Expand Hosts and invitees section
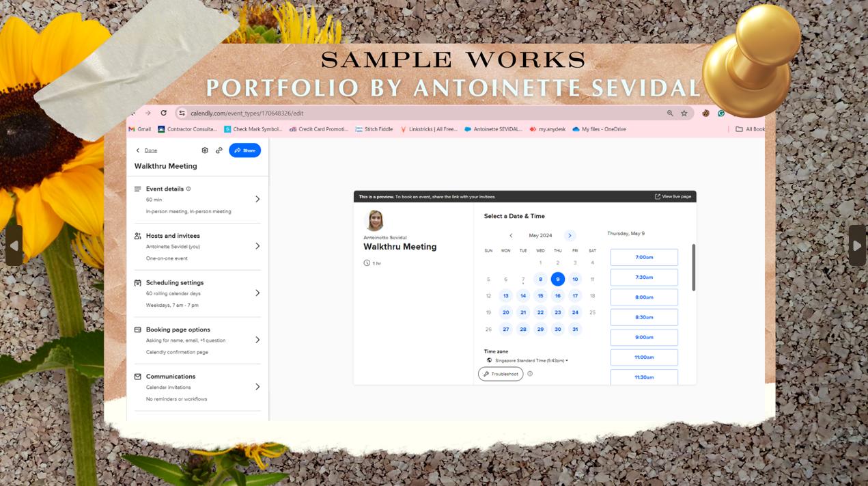Viewport: 868px width, 486px height. pos(257,246)
